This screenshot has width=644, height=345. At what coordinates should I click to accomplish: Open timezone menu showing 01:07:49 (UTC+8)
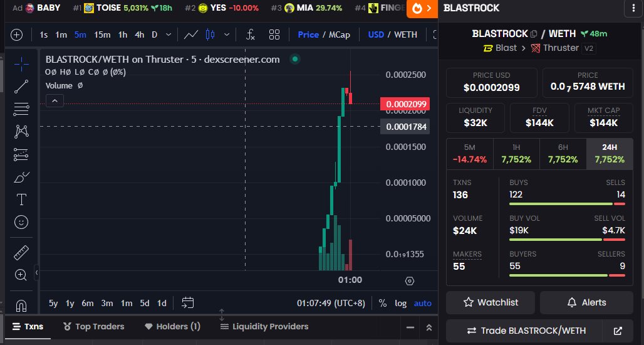click(x=331, y=304)
